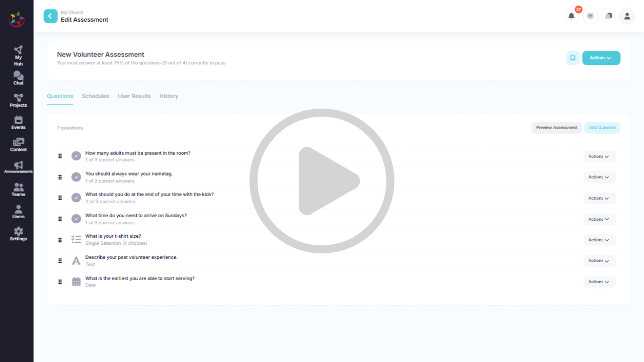644x362 pixels.
Task: Open Actions dropdown for t-shirt size question
Action: pos(599,240)
